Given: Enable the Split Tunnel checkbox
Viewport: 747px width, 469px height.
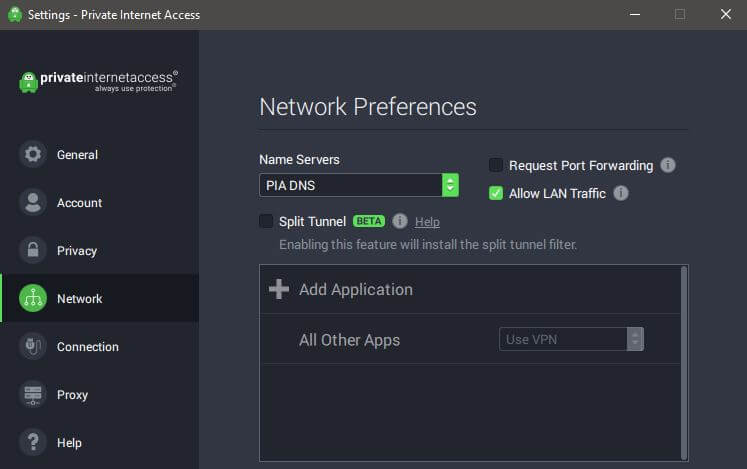Looking at the screenshot, I should (266, 221).
